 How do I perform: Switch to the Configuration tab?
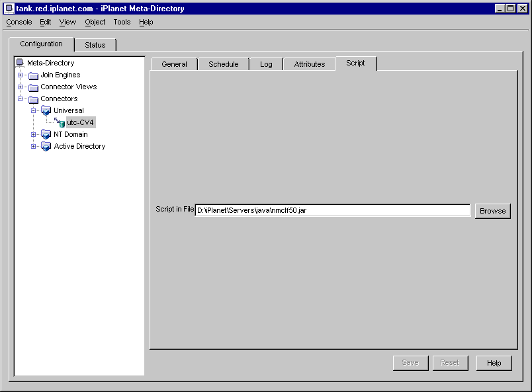[x=42, y=44]
